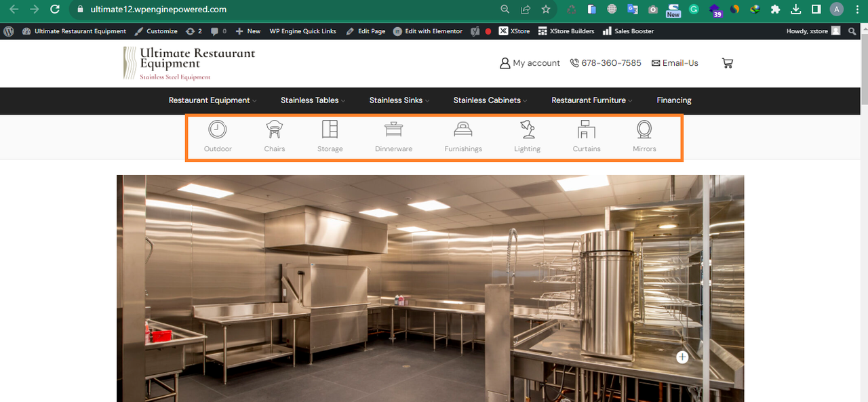This screenshot has width=868, height=402.
Task: Click the camera screenshot extension icon
Action: coord(653,9)
